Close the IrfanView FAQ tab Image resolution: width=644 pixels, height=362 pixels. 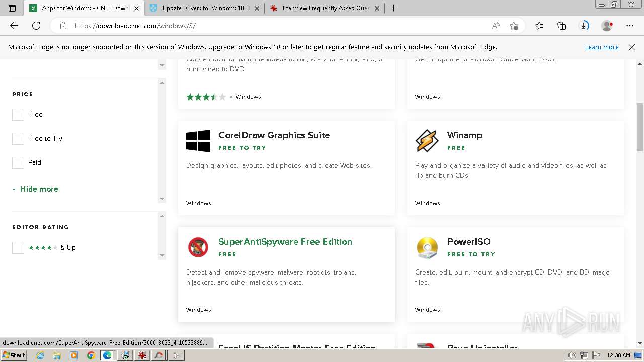pyautogui.click(x=377, y=8)
